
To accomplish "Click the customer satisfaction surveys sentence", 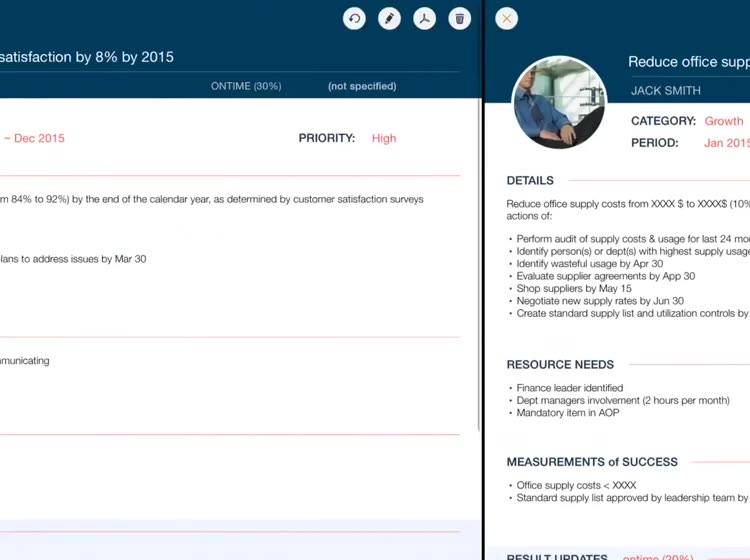I will tap(212, 199).
